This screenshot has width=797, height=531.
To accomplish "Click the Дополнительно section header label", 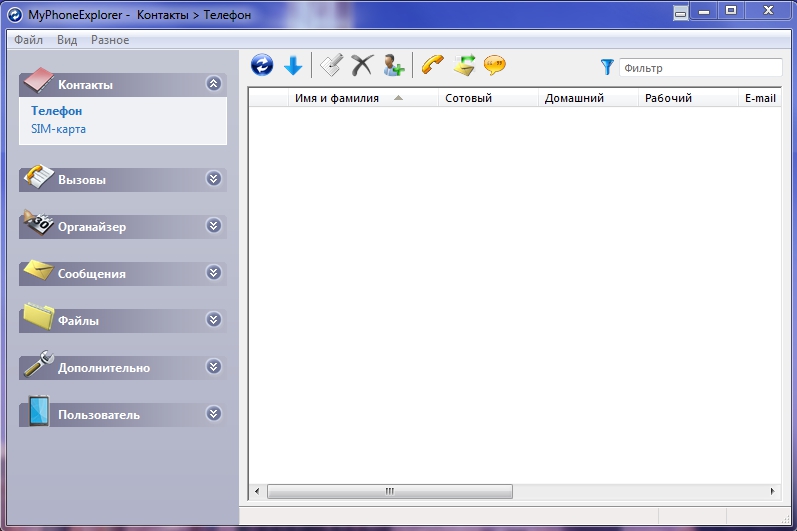I will (104, 368).
